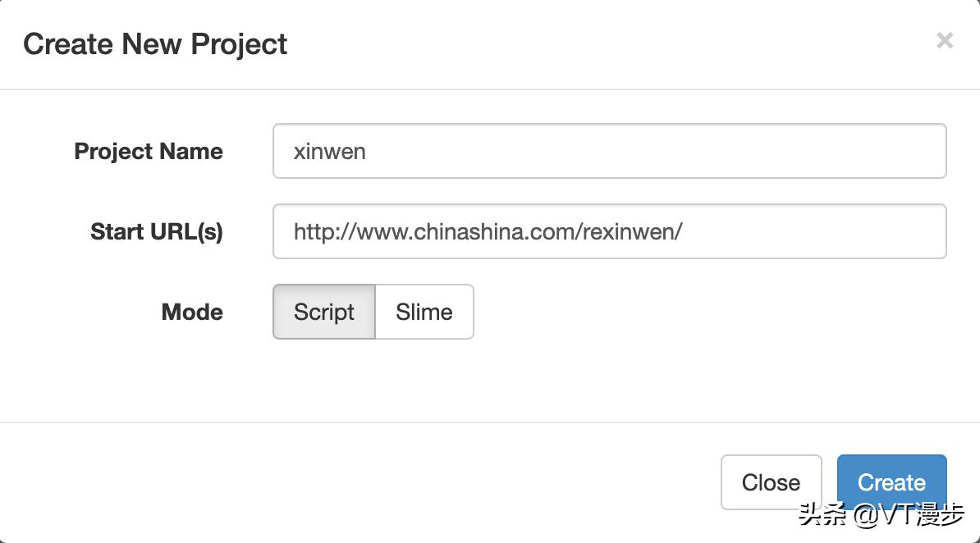Click the watermark text near Create
The height and width of the screenshot is (543, 980).
pos(882,515)
